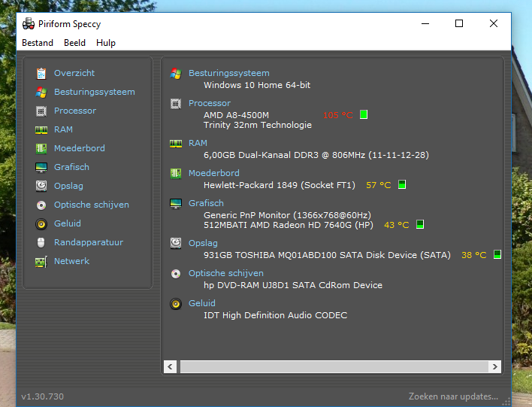Click the Optische schijven disc icon in sidebar

[41, 205]
